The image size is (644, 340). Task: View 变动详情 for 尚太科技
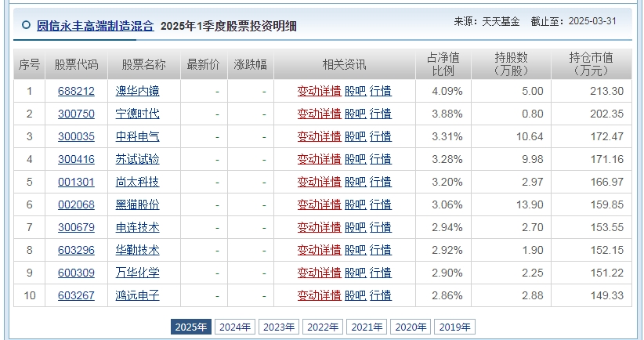(320, 182)
